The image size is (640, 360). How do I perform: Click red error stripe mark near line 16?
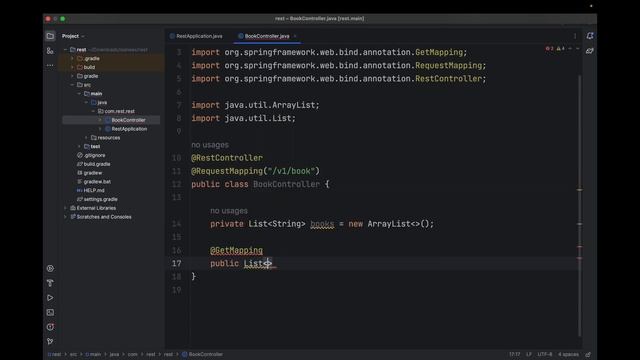click(x=579, y=247)
